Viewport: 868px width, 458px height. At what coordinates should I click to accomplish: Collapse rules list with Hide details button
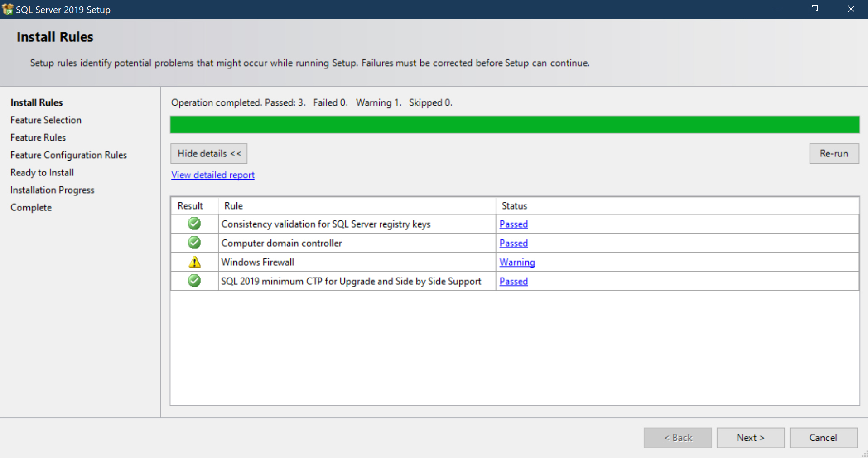click(x=209, y=154)
